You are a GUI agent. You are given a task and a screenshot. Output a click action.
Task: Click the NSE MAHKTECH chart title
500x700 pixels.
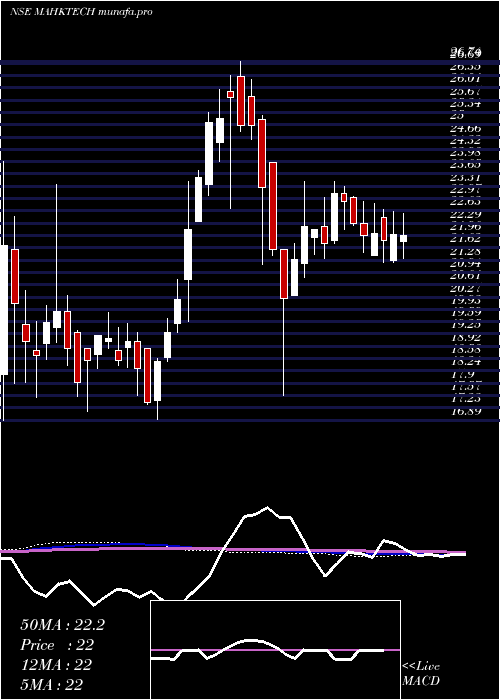[x=81, y=12]
